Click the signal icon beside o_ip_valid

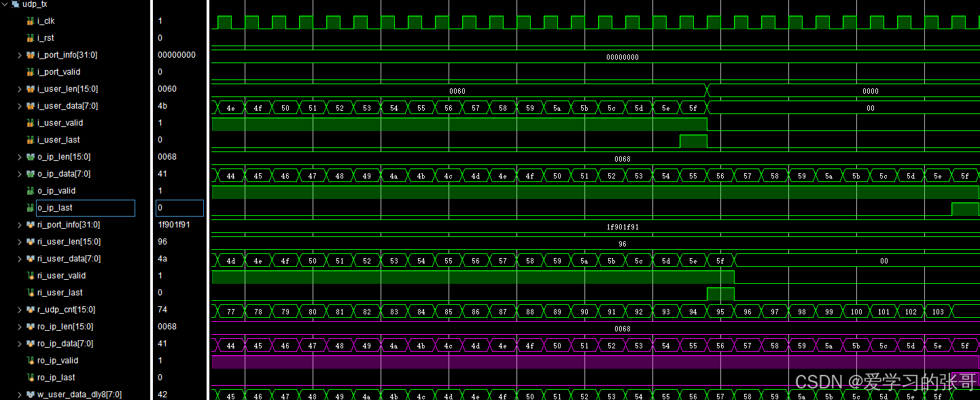click(30, 191)
